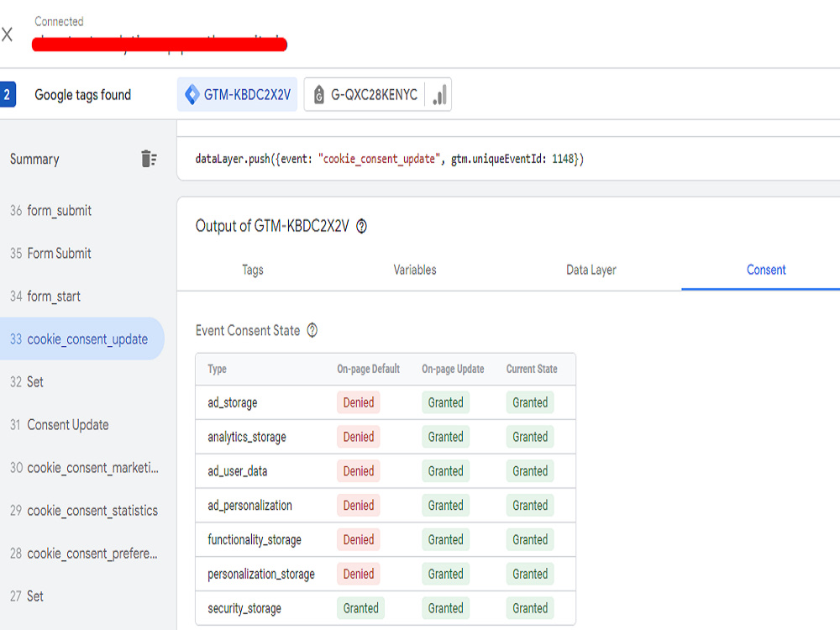Viewport: 840px width, 630px height.
Task: Switch to the Data Layer tab
Action: 591,270
